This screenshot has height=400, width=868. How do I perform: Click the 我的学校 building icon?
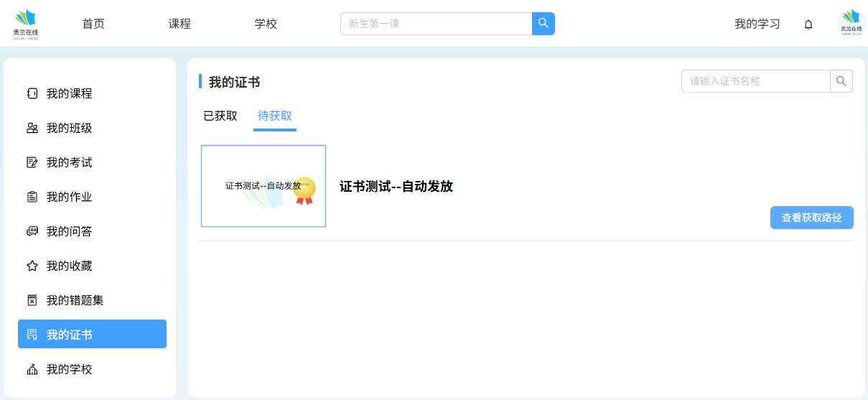coord(32,369)
